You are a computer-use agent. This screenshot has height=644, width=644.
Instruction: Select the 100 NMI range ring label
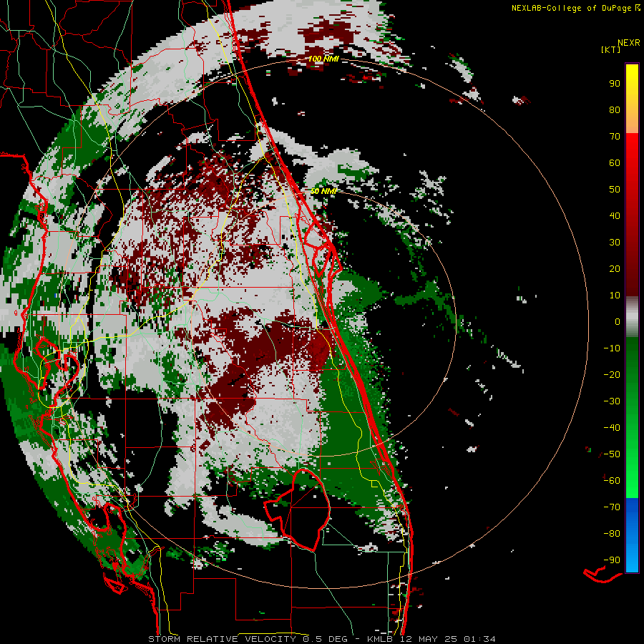323,59
